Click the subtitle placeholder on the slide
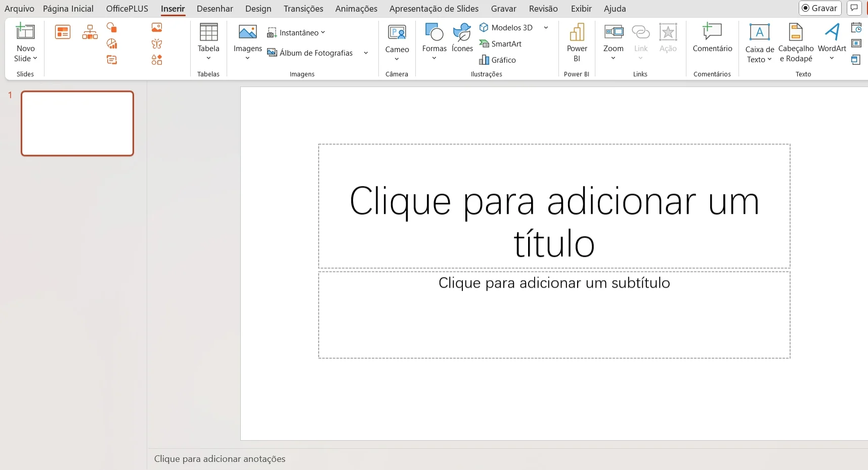The width and height of the screenshot is (868, 470). click(x=554, y=315)
